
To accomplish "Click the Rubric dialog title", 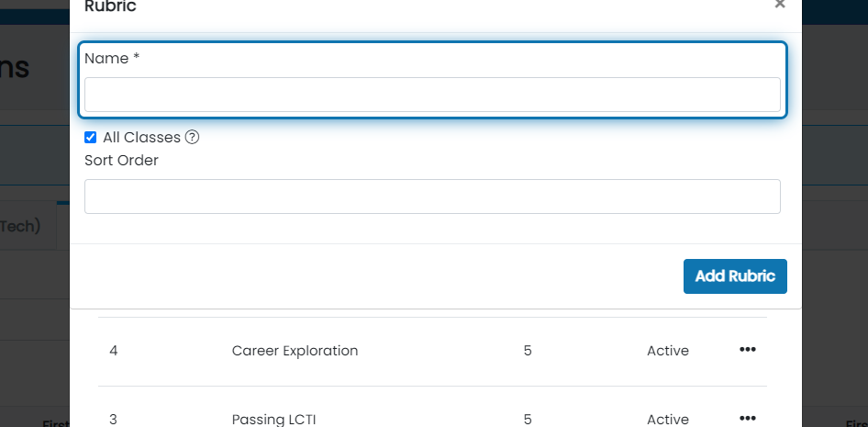I will pos(110,6).
